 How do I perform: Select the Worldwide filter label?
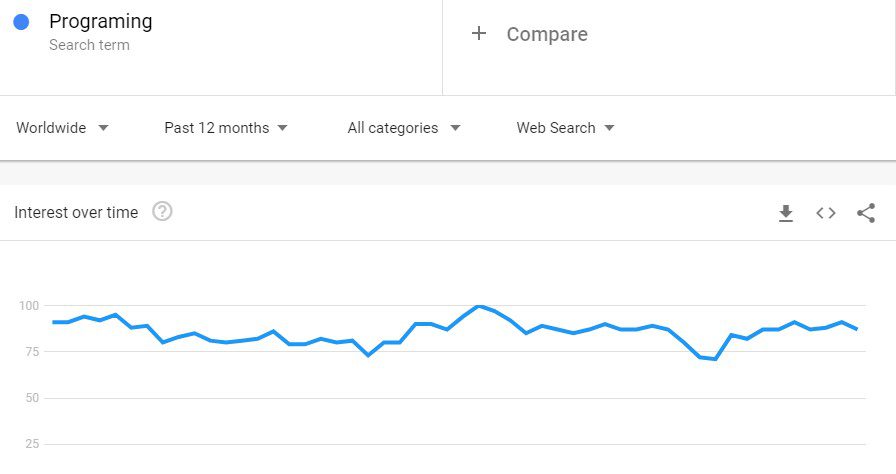pyautogui.click(x=51, y=128)
